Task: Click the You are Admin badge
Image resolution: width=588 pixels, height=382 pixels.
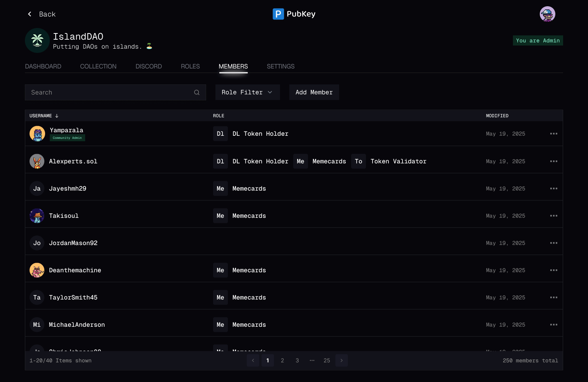Action: (538, 40)
